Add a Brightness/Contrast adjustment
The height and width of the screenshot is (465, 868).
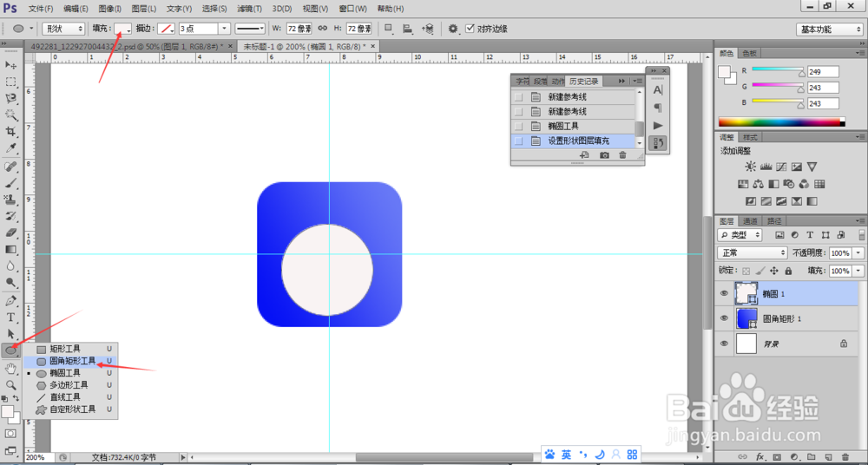click(750, 167)
